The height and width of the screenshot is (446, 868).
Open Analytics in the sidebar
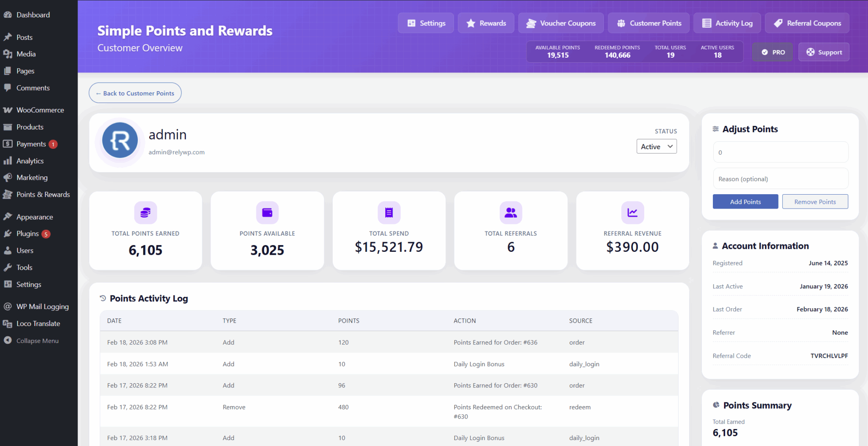30,161
